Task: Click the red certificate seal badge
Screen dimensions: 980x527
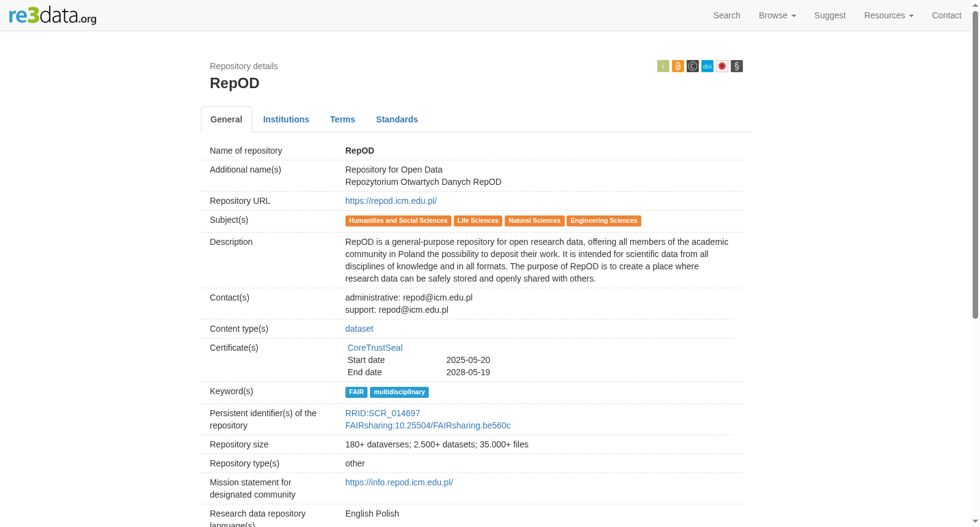Action: pyautogui.click(x=722, y=66)
